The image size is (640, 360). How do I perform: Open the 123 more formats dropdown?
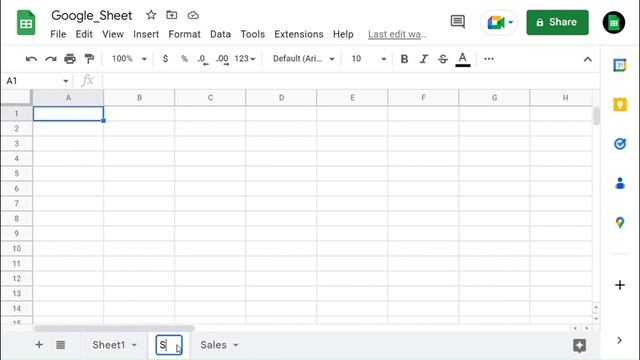(245, 59)
